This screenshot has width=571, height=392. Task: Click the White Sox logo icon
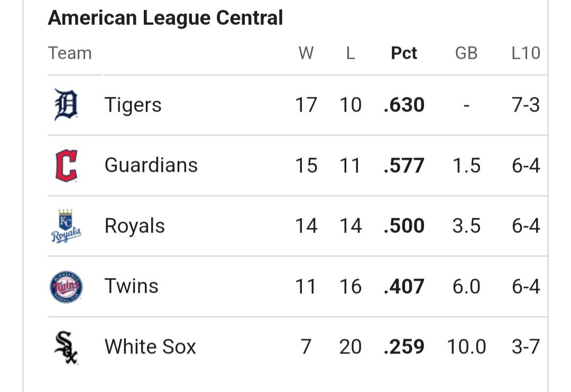66,347
